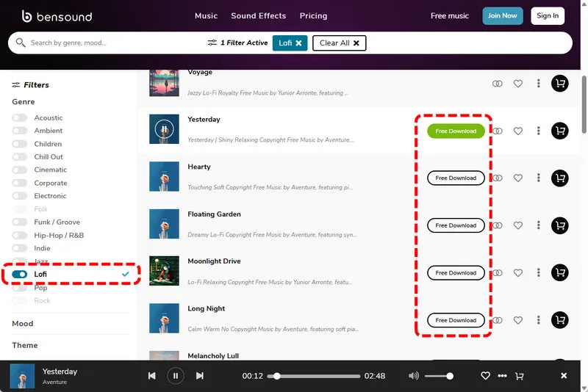588x392 pixels.
Task: Adjust the player volume slider
Action: click(x=439, y=376)
